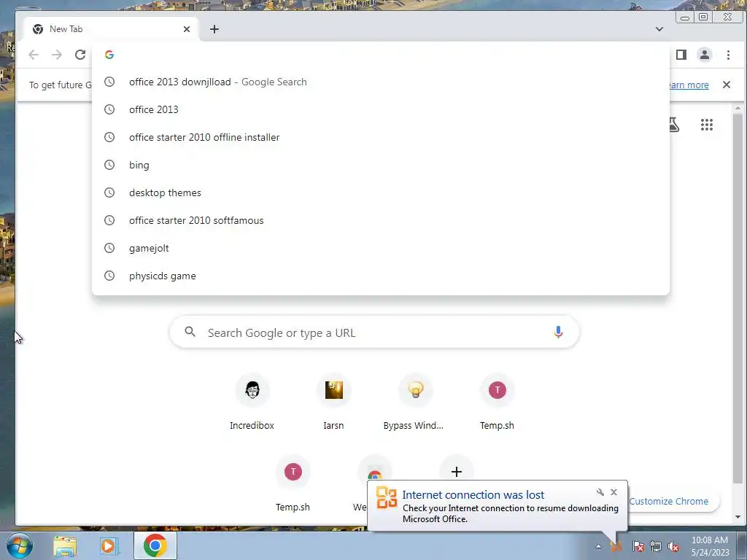Pick suggestion bing
The height and width of the screenshot is (560, 747).
tap(381, 165)
